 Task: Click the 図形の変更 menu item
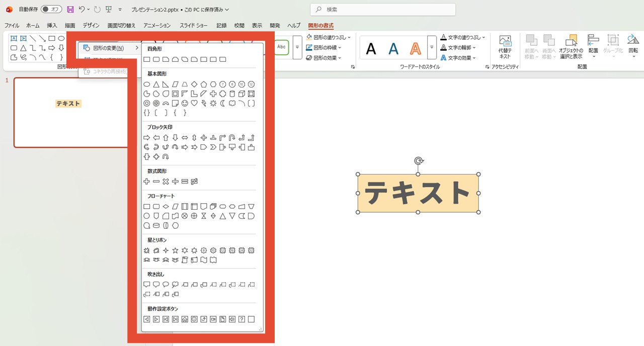click(x=108, y=48)
